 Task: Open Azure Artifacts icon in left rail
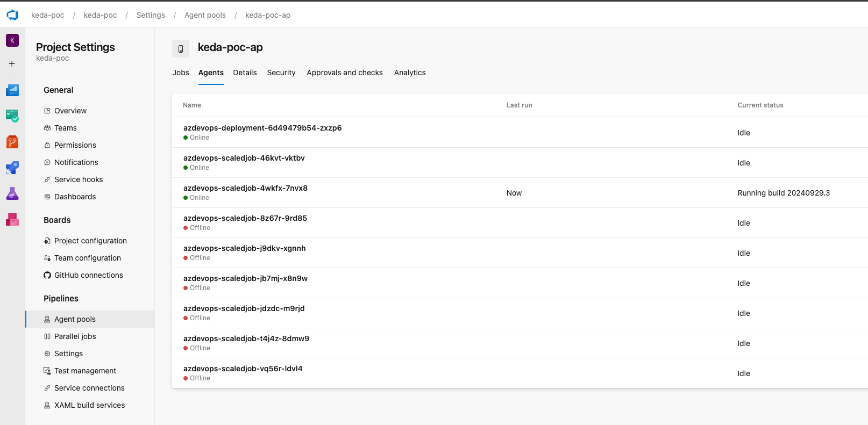coord(12,219)
